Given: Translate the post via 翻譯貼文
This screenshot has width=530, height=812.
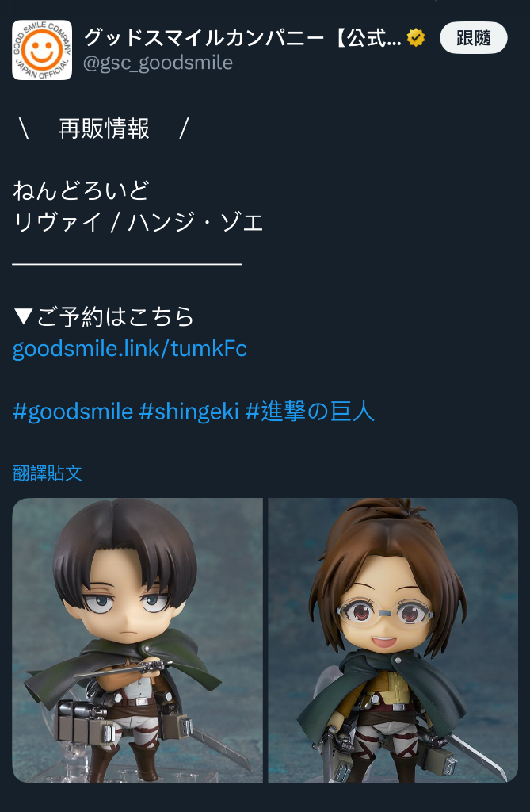Looking at the screenshot, I should [x=47, y=473].
